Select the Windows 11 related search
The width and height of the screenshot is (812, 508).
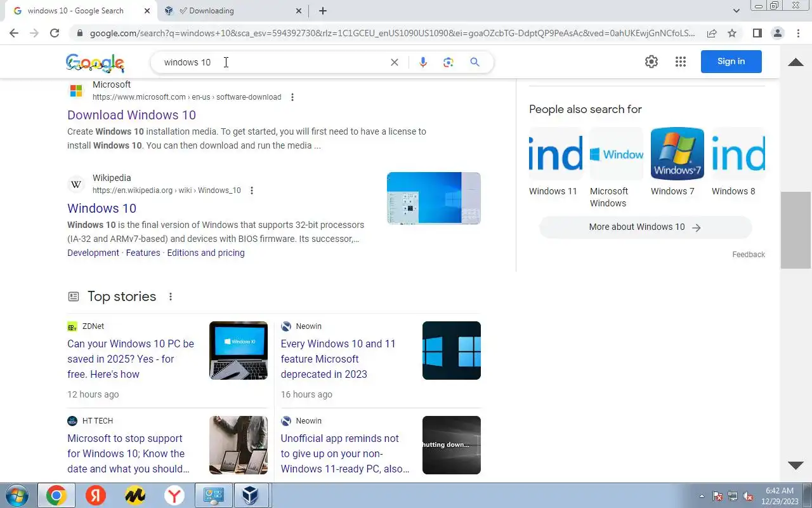click(x=555, y=163)
